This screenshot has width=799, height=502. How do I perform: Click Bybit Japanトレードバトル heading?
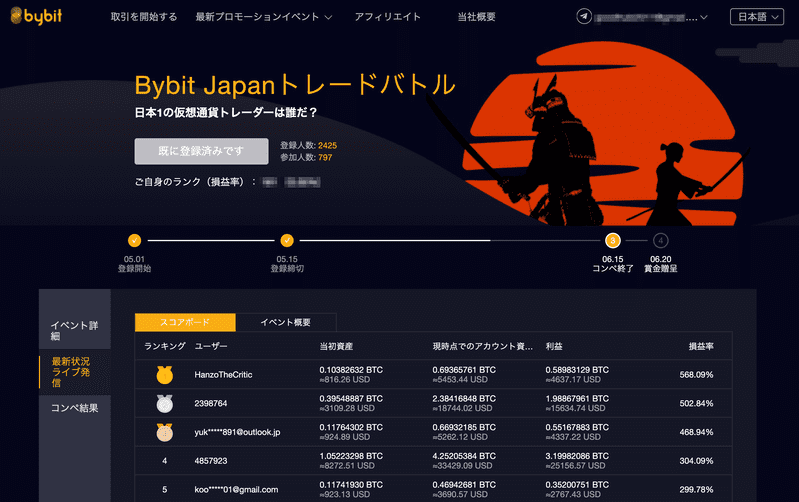point(295,85)
